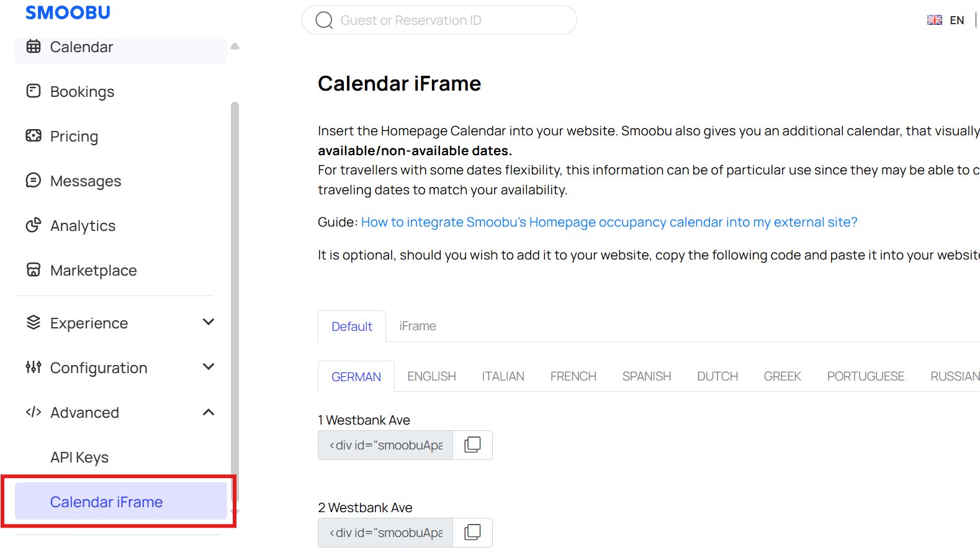Expand the Experience menu section
This screenshot has height=555, width=980.
pyautogui.click(x=209, y=322)
